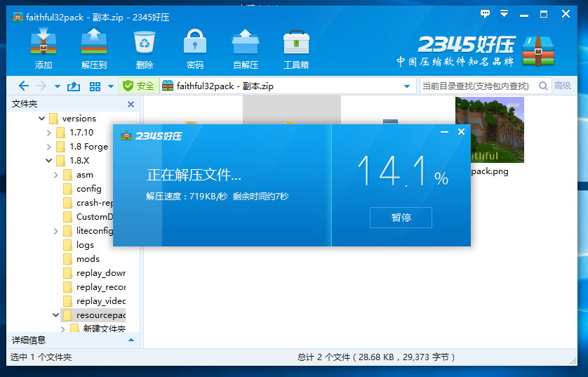The height and width of the screenshot is (377, 588).
Task: Select the resourcepacks folder
Action: [x=94, y=315]
